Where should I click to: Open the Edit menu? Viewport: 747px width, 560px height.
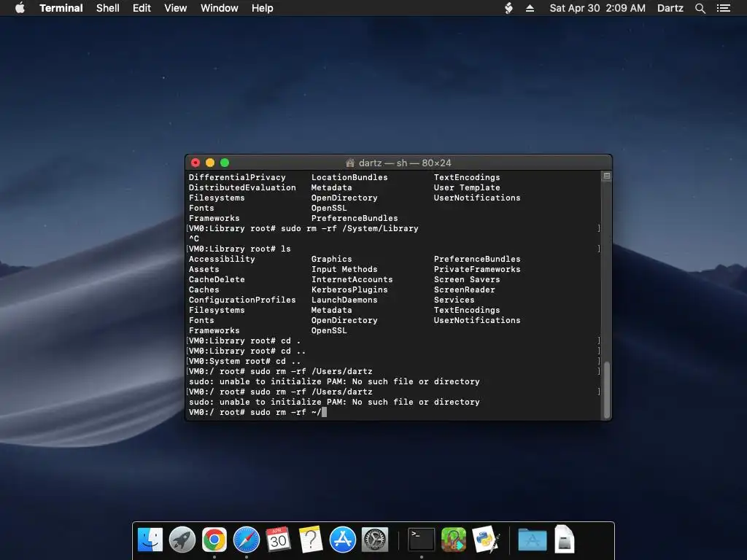pos(142,8)
